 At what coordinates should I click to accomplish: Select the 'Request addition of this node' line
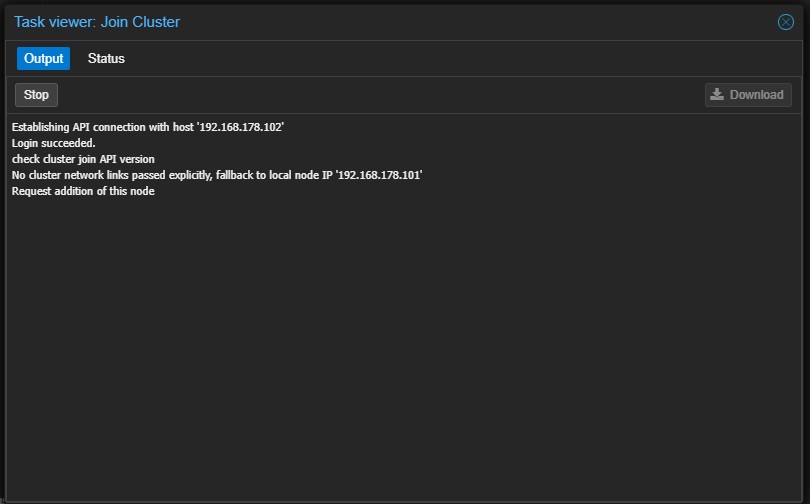click(x=83, y=191)
